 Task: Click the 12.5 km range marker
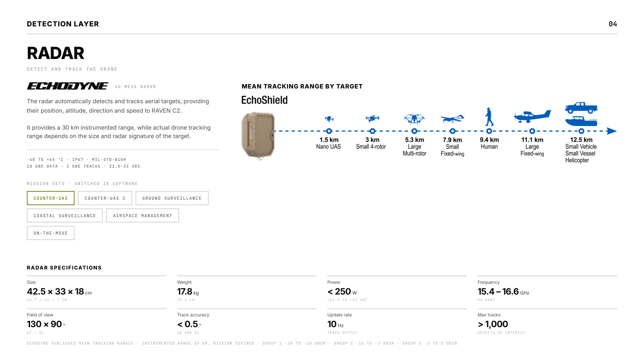pyautogui.click(x=581, y=131)
